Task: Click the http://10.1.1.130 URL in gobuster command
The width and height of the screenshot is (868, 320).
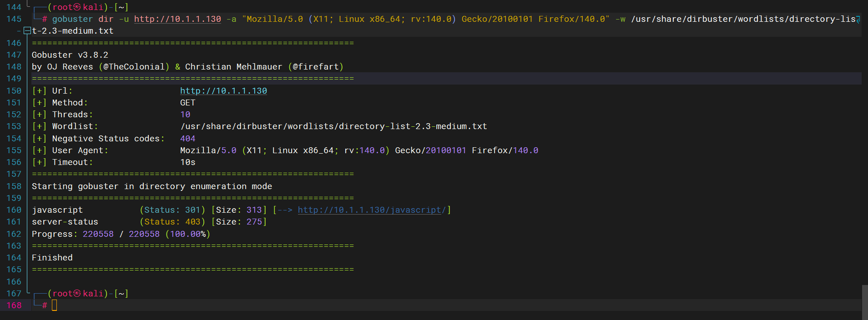Action: [x=177, y=19]
